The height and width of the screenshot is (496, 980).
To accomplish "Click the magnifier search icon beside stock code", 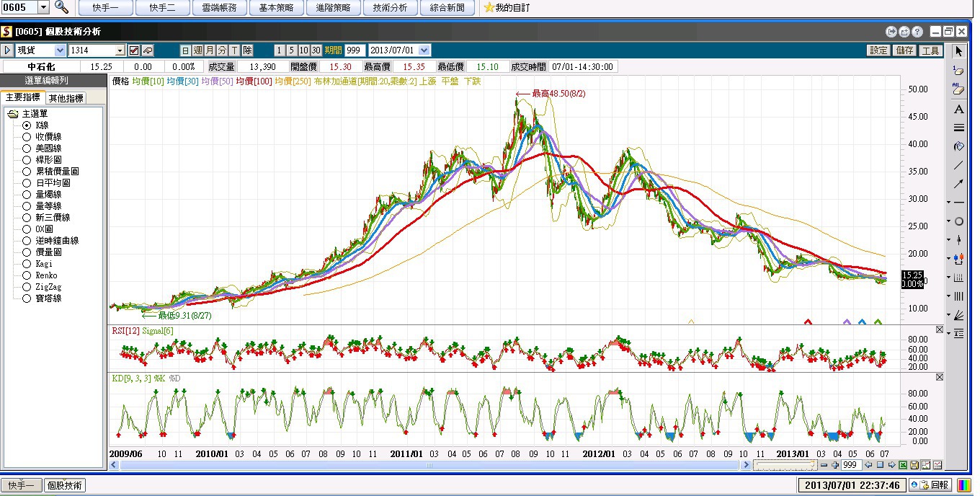I will (x=62, y=7).
